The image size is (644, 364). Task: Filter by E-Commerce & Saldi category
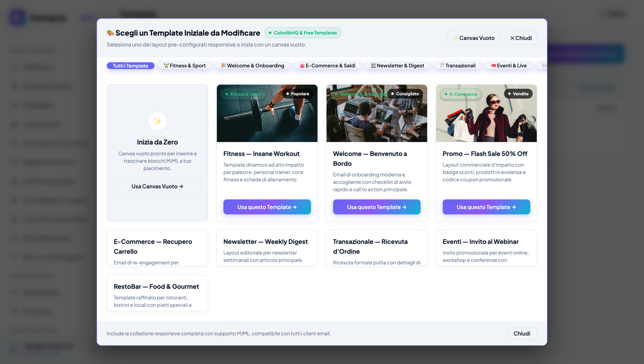pyautogui.click(x=328, y=66)
